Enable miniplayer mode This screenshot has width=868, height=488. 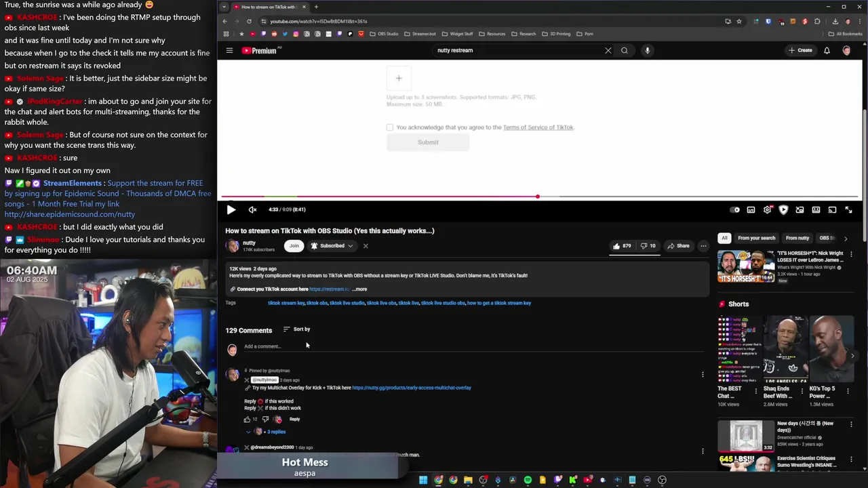(x=800, y=210)
